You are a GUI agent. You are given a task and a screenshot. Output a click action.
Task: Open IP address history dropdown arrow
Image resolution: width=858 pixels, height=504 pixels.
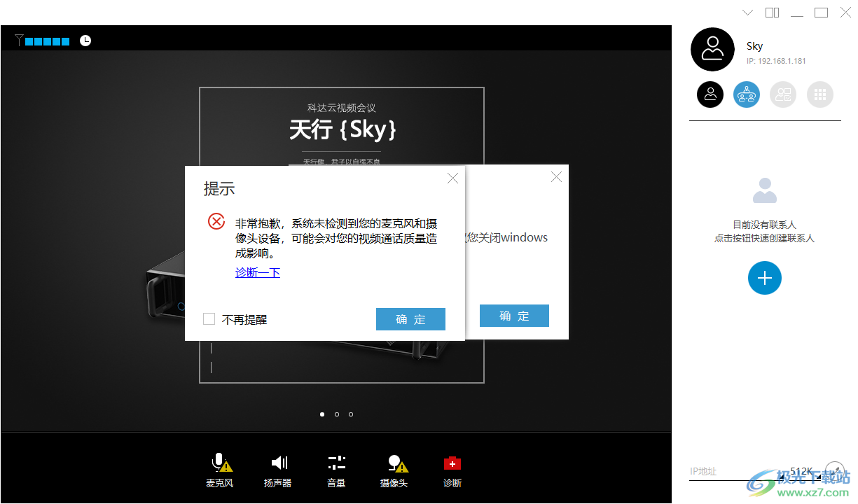[781, 477]
